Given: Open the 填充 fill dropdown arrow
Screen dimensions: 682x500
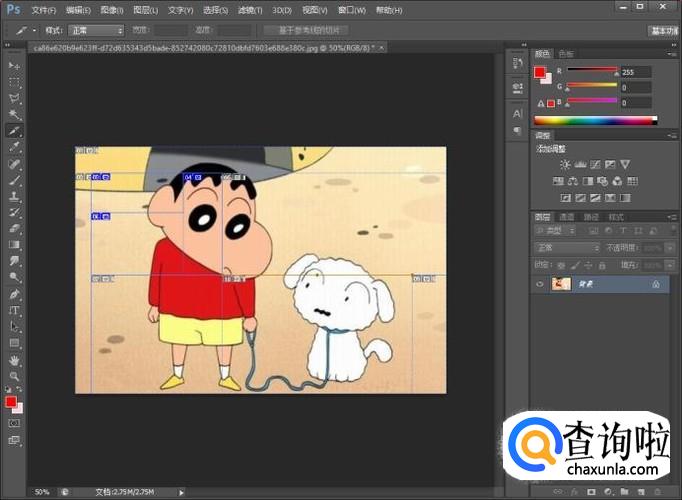Looking at the screenshot, I should click(670, 265).
